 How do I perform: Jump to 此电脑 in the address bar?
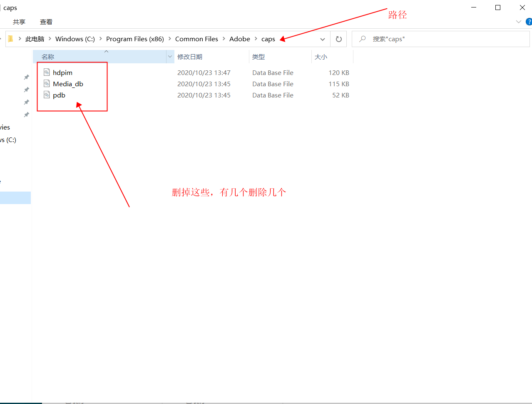pyautogui.click(x=35, y=39)
